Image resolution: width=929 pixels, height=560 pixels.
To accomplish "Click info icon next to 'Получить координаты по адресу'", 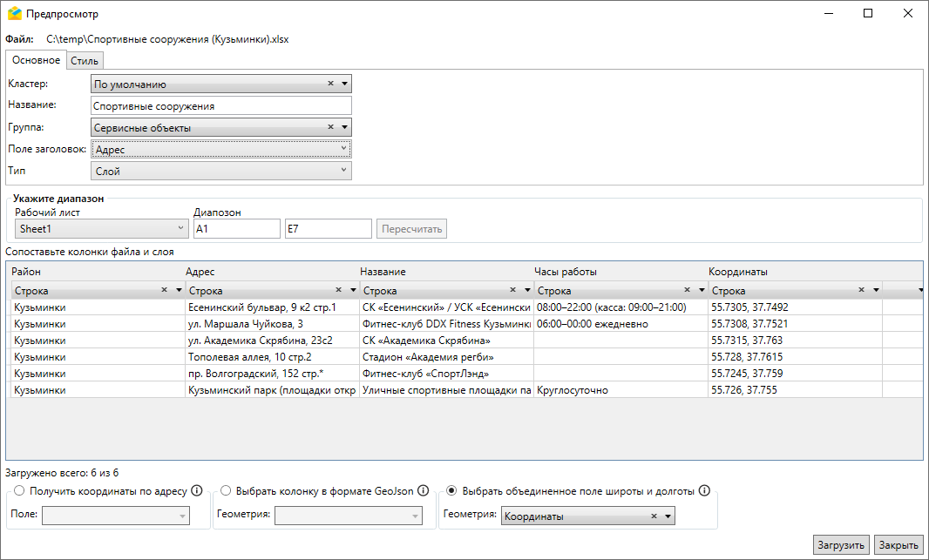I will [x=196, y=490].
